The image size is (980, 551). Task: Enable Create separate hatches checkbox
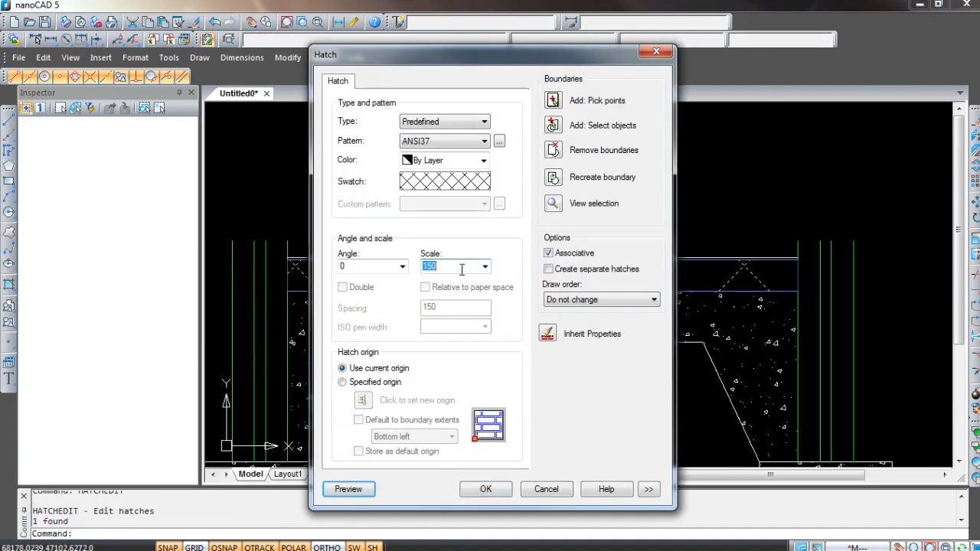pos(548,269)
